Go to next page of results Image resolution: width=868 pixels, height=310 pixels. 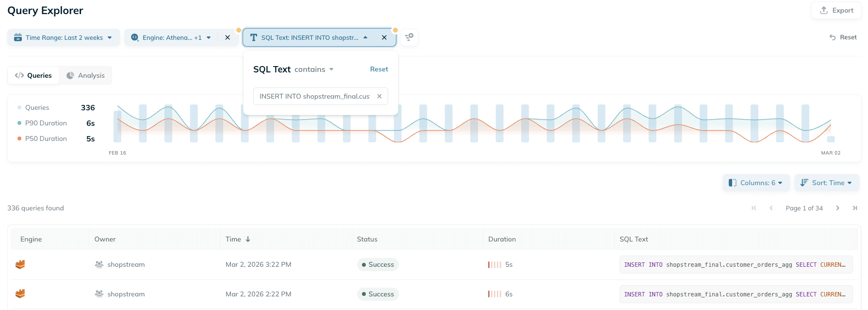(837, 208)
